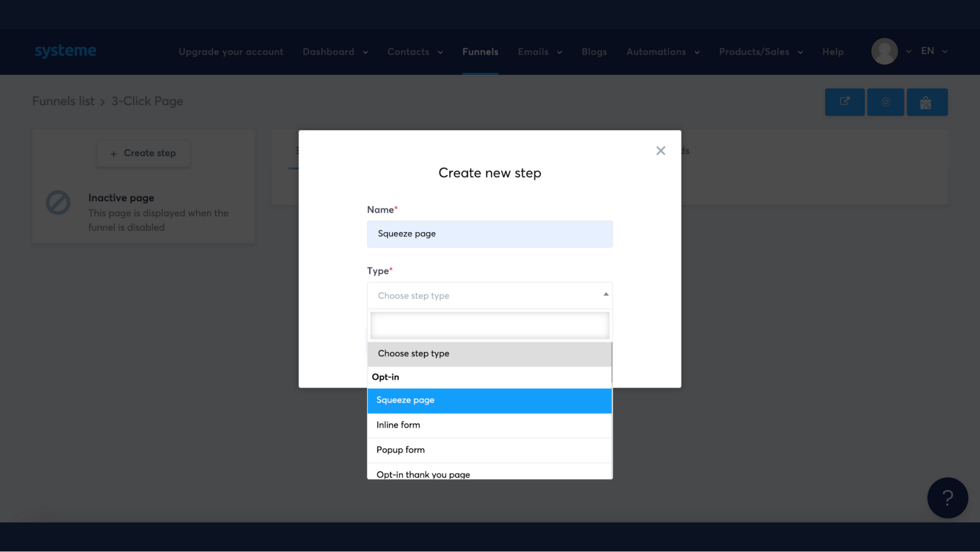Click the Create step button
Screen dimensions: 980x552
(x=143, y=153)
